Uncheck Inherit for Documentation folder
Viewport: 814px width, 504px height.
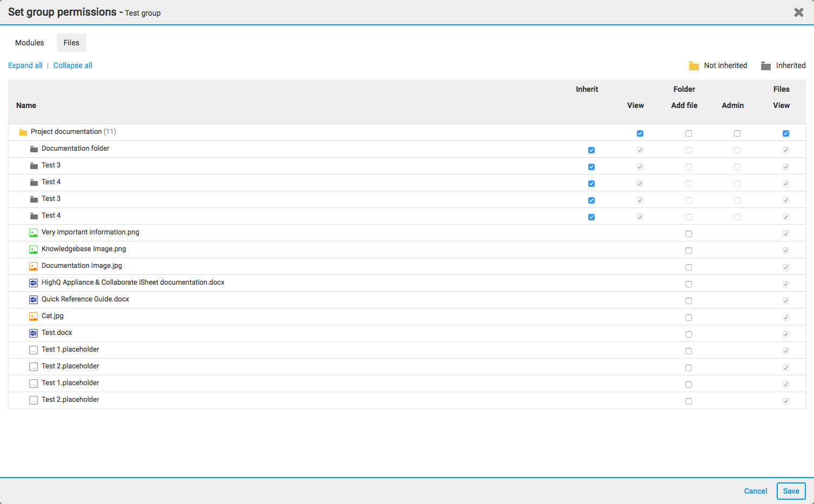(591, 150)
